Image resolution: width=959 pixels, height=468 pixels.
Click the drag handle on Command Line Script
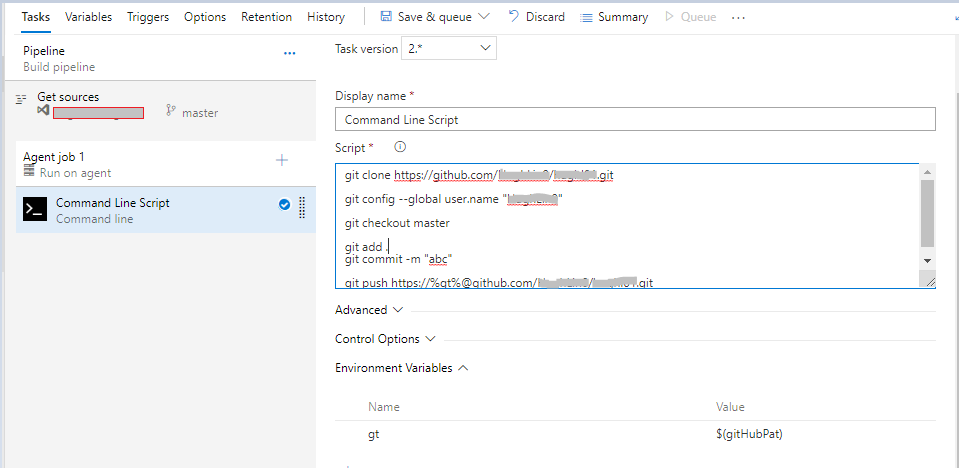click(302, 209)
